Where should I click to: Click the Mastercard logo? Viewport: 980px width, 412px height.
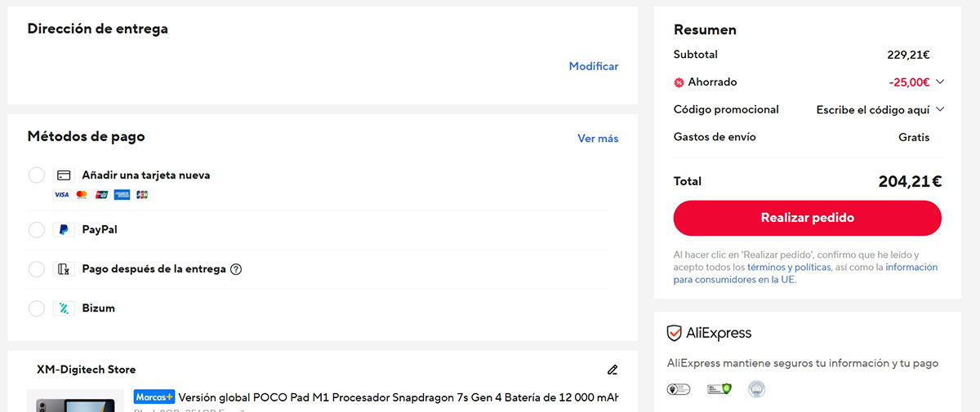tap(82, 195)
